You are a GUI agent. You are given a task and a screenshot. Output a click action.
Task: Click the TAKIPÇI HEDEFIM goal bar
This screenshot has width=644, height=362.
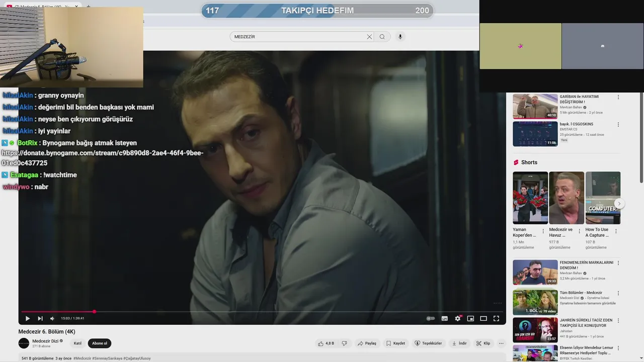317,11
